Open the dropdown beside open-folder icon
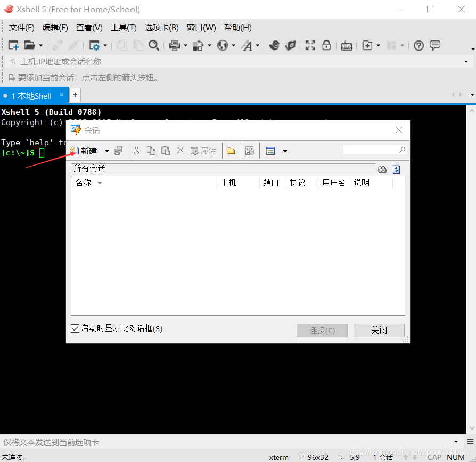Viewport: 476px width, 462px height. [40, 46]
